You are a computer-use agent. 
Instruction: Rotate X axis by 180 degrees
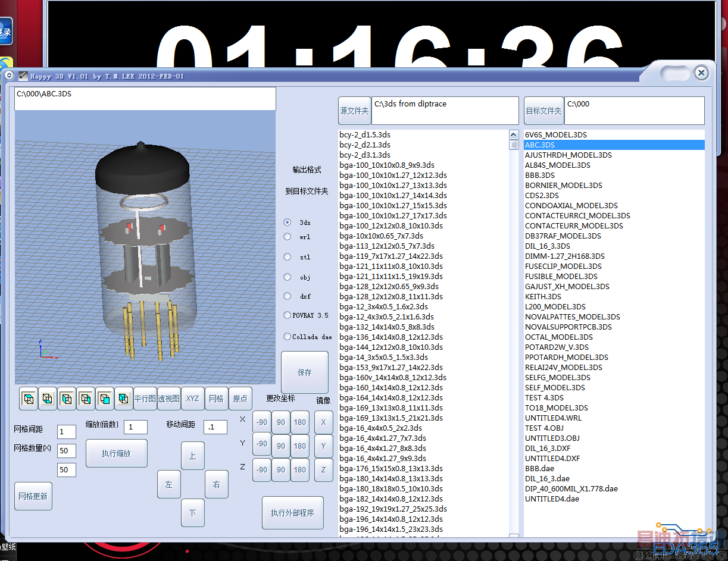(300, 422)
